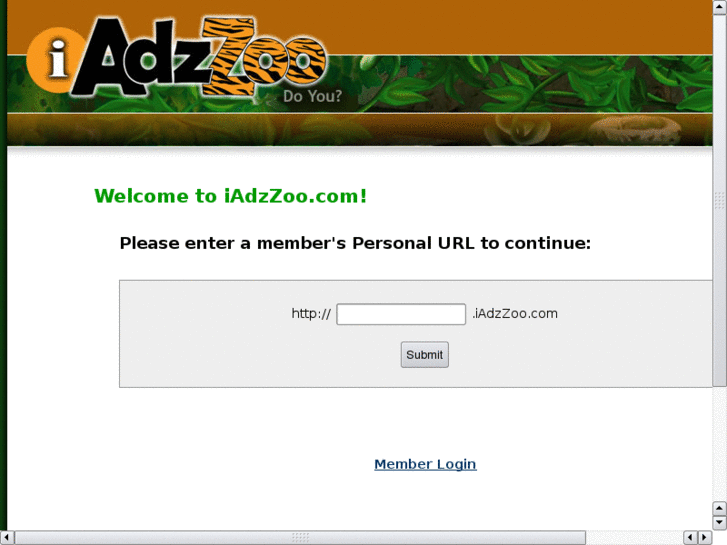727x545 pixels.
Task: Click the tiger-striped "Zoo" logo lettering
Action: pos(264,56)
